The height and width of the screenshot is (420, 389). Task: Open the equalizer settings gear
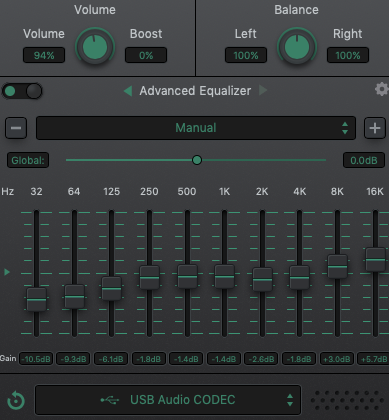coord(382,89)
